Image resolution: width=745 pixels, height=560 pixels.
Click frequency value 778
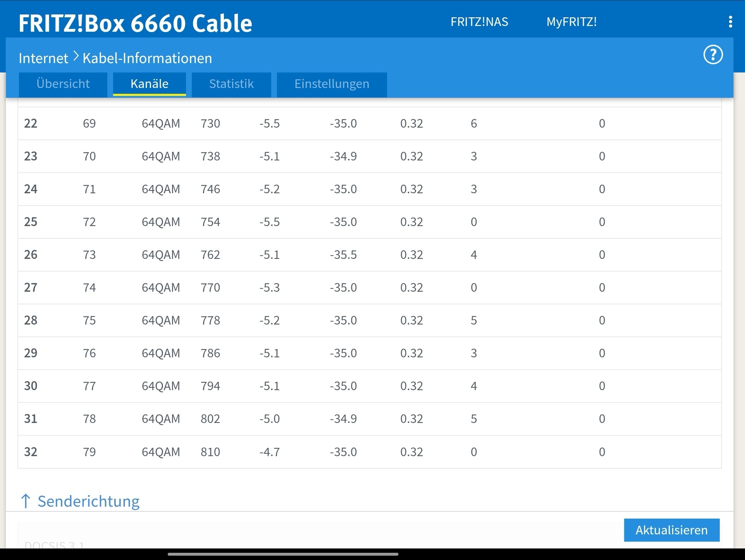point(210,320)
